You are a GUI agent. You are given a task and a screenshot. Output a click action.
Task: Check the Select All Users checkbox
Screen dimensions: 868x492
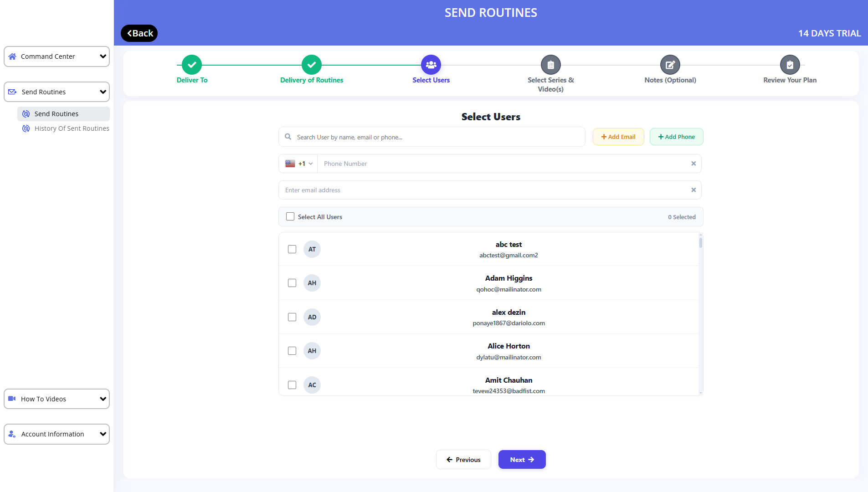(290, 216)
